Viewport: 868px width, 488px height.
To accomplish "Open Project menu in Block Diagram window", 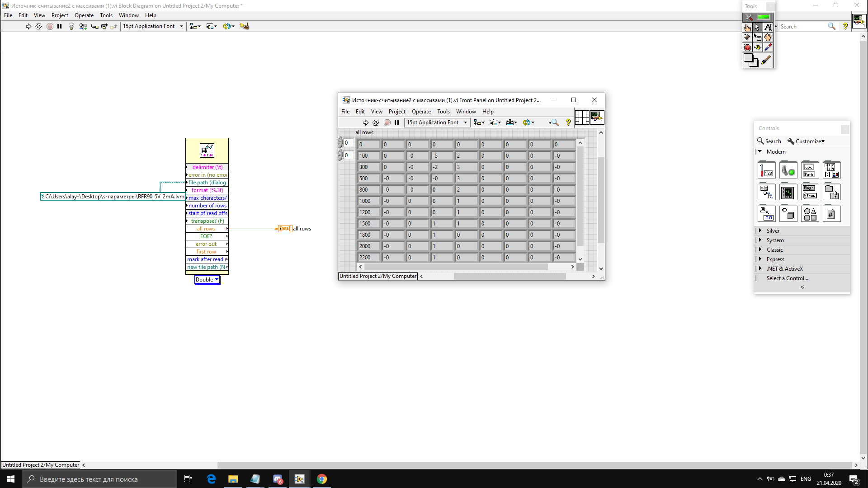I will pyautogui.click(x=60, y=15).
